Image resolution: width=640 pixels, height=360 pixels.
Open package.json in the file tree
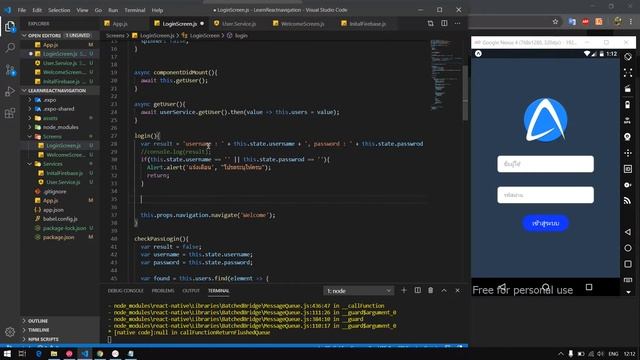tap(58, 237)
